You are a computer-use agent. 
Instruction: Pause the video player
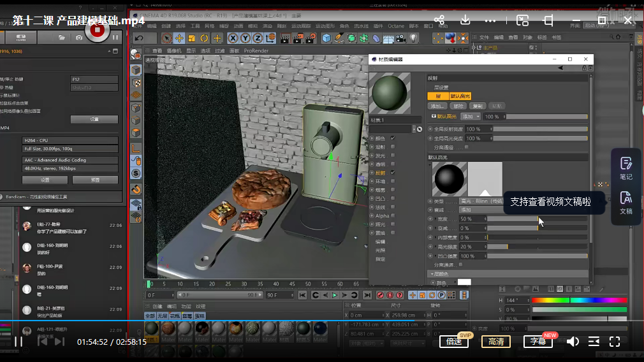point(18,342)
